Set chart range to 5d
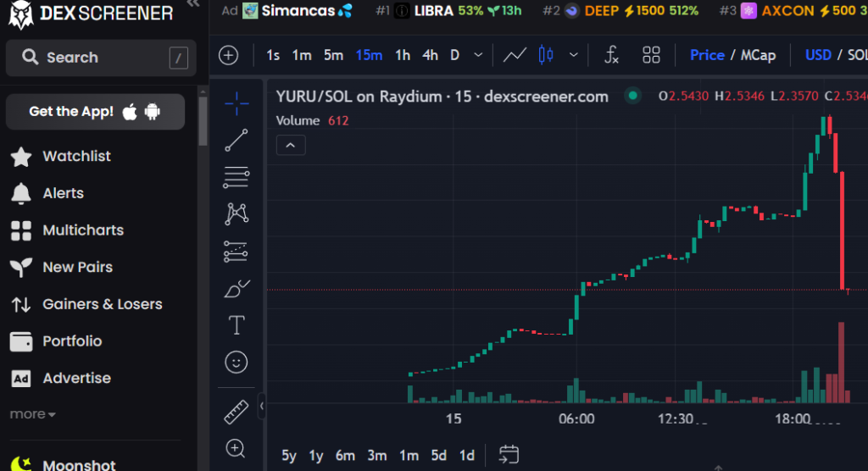 [439, 456]
